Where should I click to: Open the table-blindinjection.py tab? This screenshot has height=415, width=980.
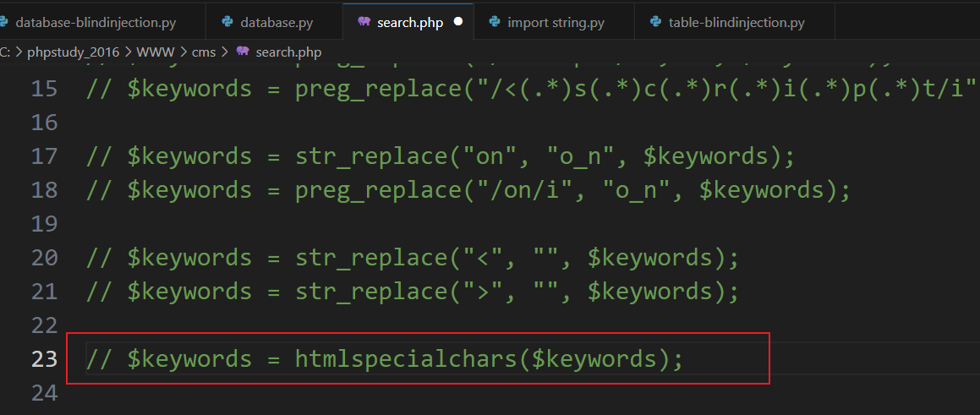tap(735, 23)
